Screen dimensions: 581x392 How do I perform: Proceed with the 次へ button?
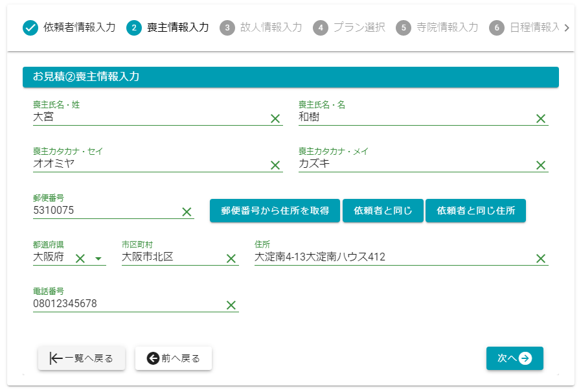[x=514, y=358]
